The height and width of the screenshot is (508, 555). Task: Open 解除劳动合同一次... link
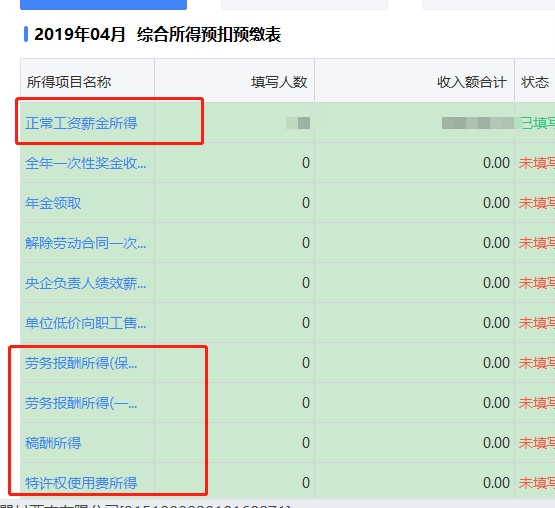[x=85, y=243]
